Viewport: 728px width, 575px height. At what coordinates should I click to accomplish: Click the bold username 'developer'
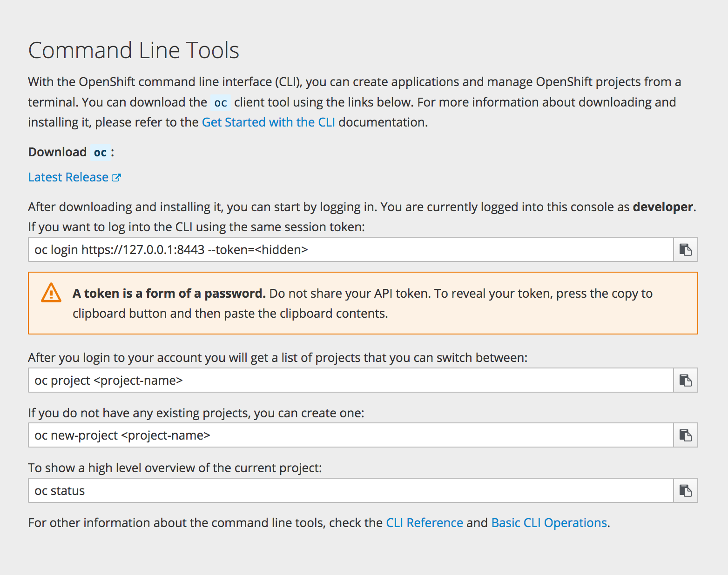pos(663,207)
